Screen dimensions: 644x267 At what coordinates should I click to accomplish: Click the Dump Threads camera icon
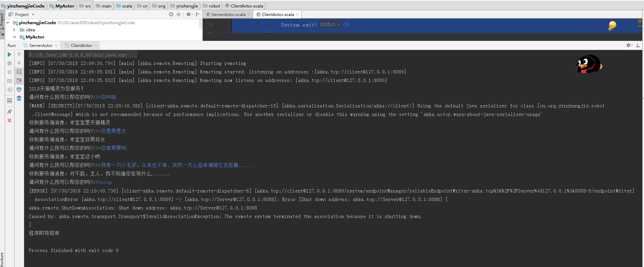[x=10, y=81]
